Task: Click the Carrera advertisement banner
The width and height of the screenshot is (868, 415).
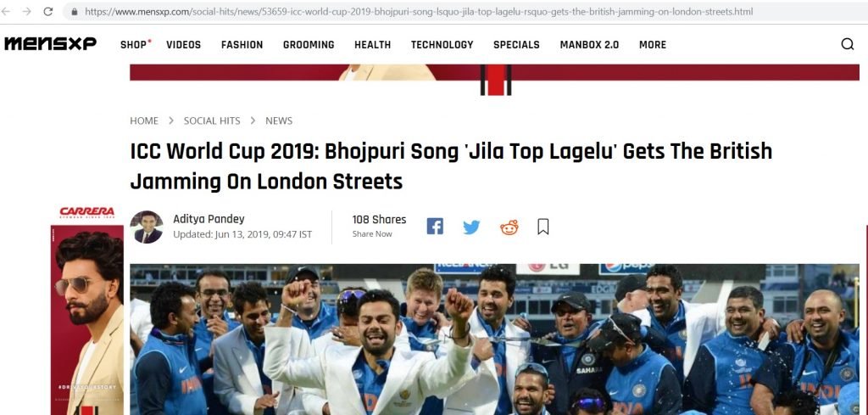Action: point(87,311)
